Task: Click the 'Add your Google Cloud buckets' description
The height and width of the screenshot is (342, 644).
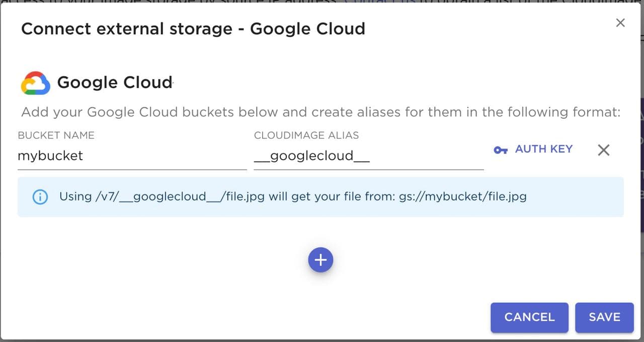Action: (320, 112)
